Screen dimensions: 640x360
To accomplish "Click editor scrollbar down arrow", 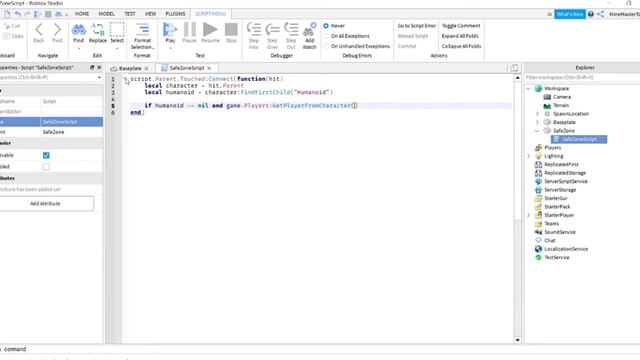I will 518,340.
